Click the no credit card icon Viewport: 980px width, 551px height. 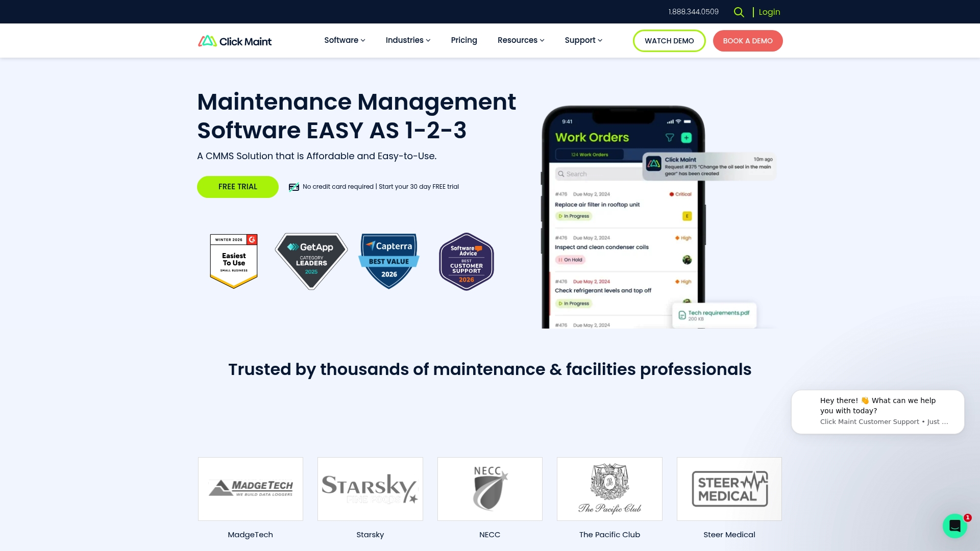(294, 187)
